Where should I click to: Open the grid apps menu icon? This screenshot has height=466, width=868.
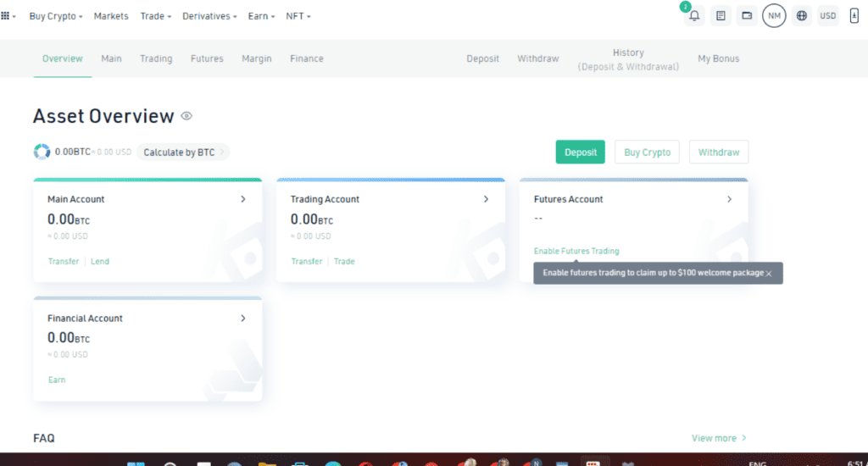[x=6, y=16]
